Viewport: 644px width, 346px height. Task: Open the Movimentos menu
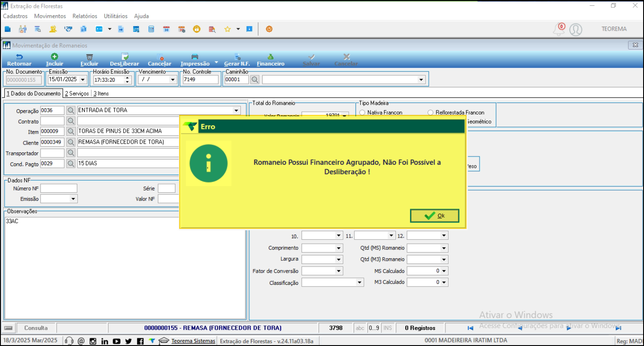point(50,16)
